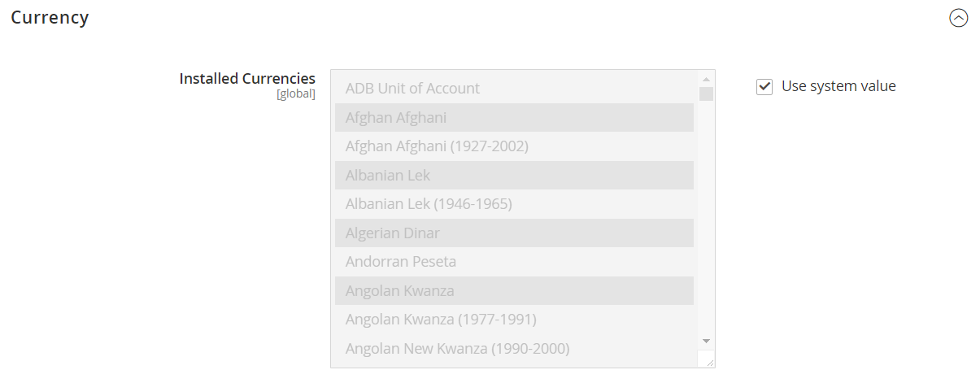
Task: Select Algerian Dinar currency
Action: point(514,233)
